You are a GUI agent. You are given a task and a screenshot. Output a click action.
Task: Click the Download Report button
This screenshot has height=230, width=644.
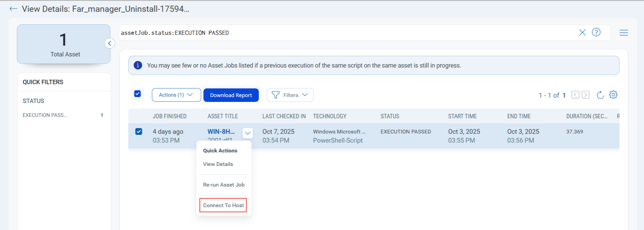point(231,95)
